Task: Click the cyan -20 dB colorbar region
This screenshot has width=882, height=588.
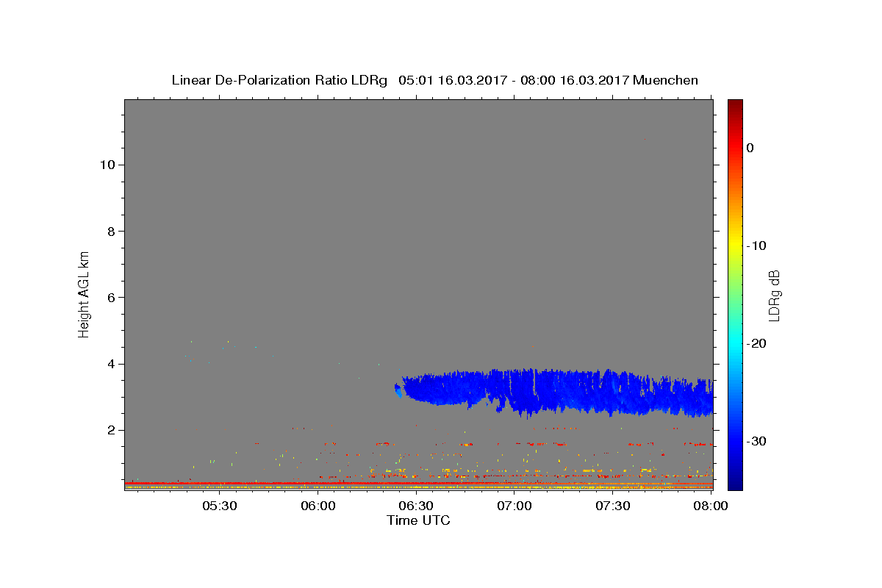Action: (735, 343)
